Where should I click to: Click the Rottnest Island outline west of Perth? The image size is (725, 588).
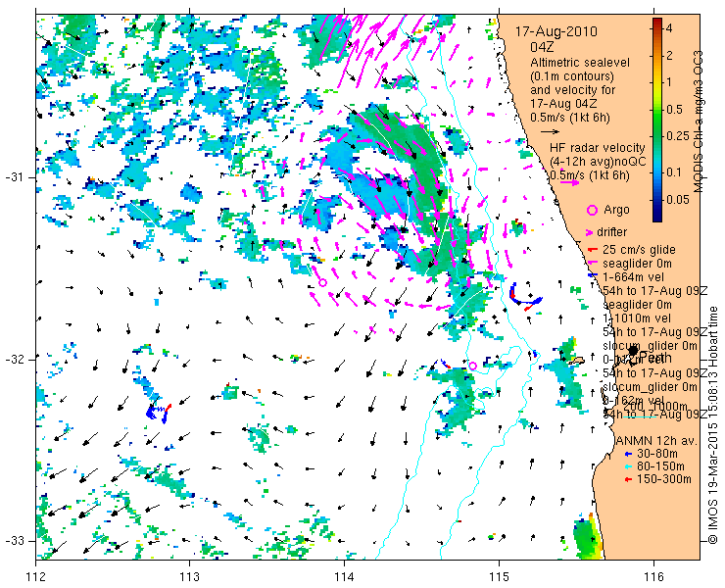(x=577, y=360)
